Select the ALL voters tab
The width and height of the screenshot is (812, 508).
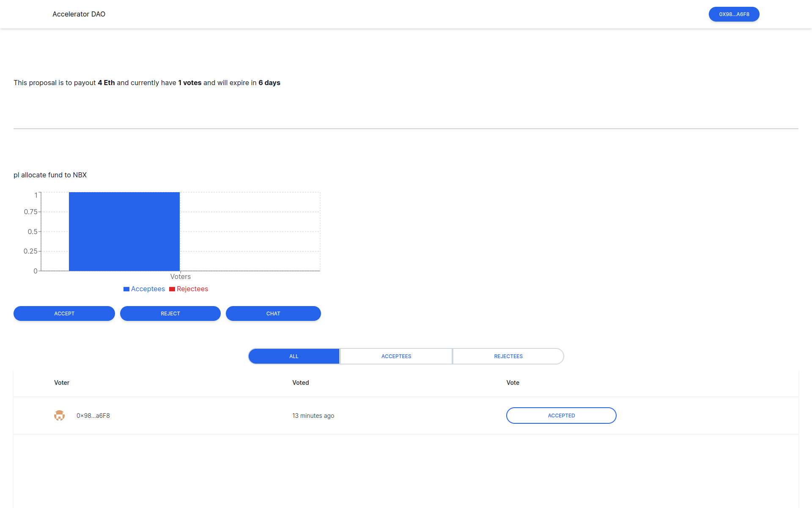coord(294,356)
